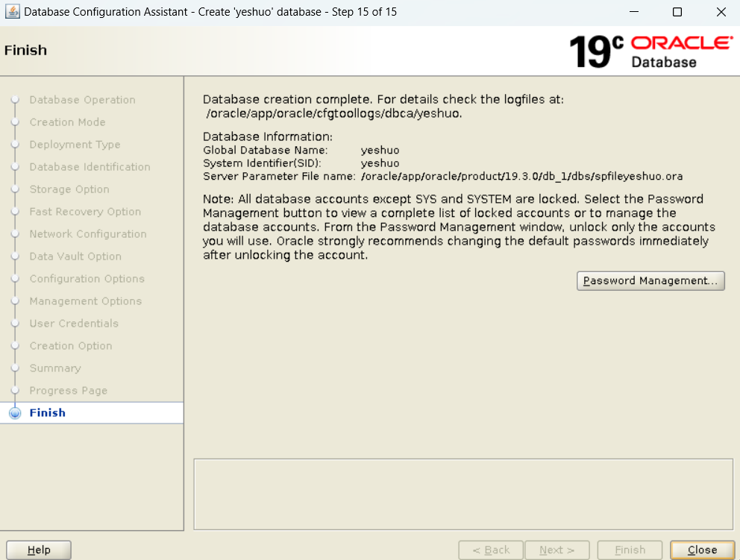Select the Network Configuration step
The image size is (740, 560).
click(x=88, y=234)
